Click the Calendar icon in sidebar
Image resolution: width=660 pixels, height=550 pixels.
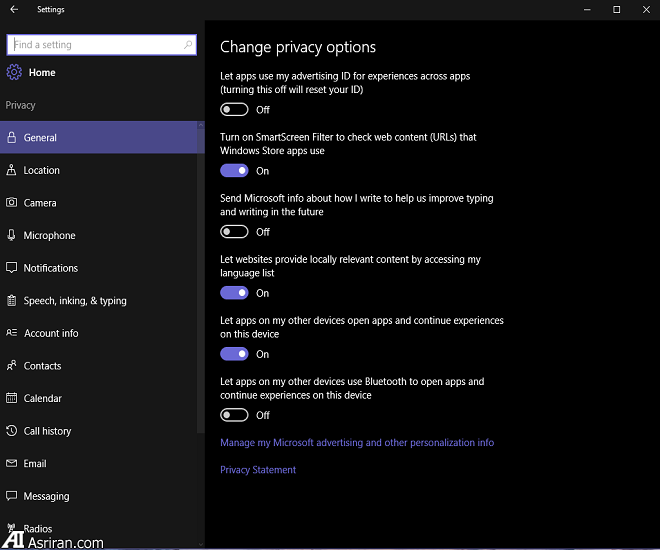(x=12, y=398)
